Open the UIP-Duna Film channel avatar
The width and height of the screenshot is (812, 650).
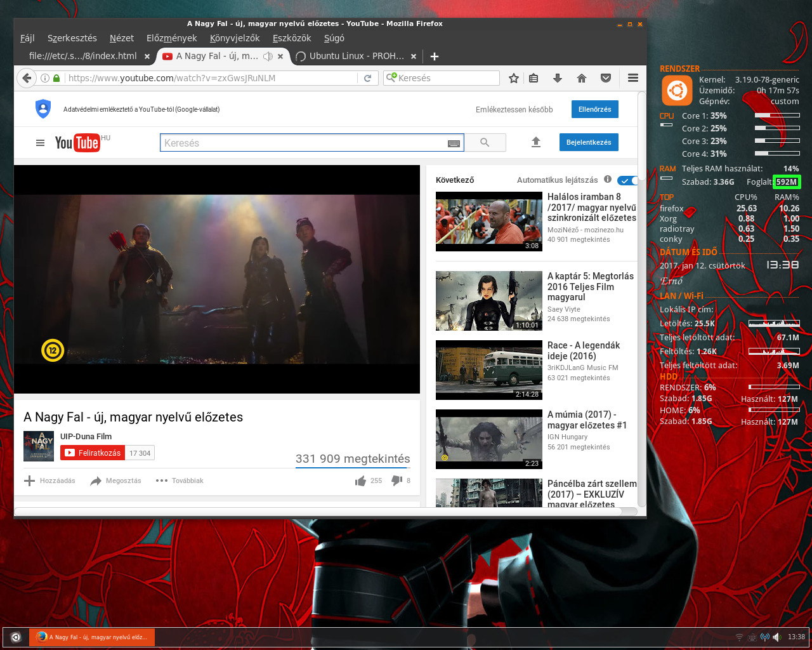coord(39,446)
